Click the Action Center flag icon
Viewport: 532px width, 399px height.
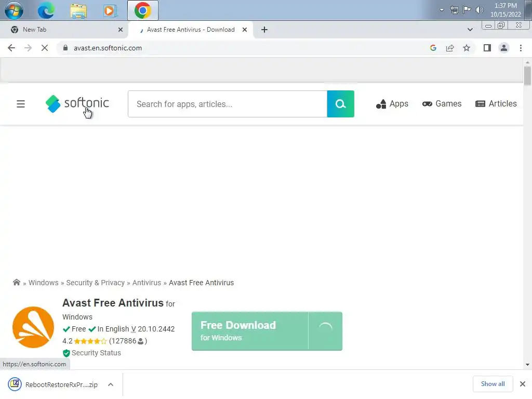467,9
